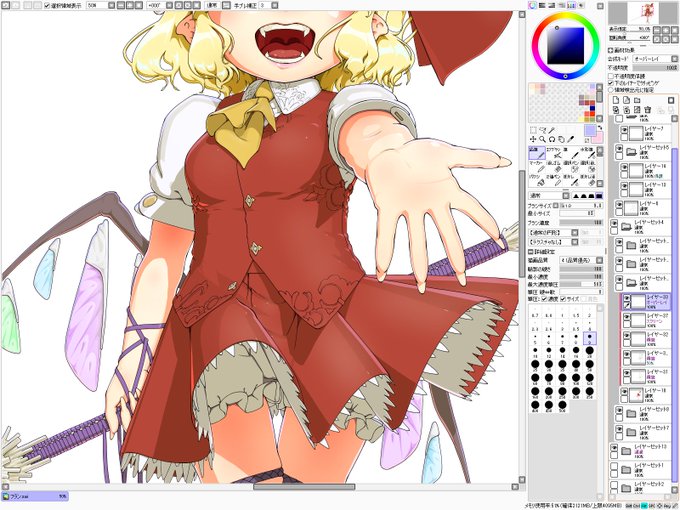Hide layer レイヤー37 using its eye icon

click(x=626, y=317)
